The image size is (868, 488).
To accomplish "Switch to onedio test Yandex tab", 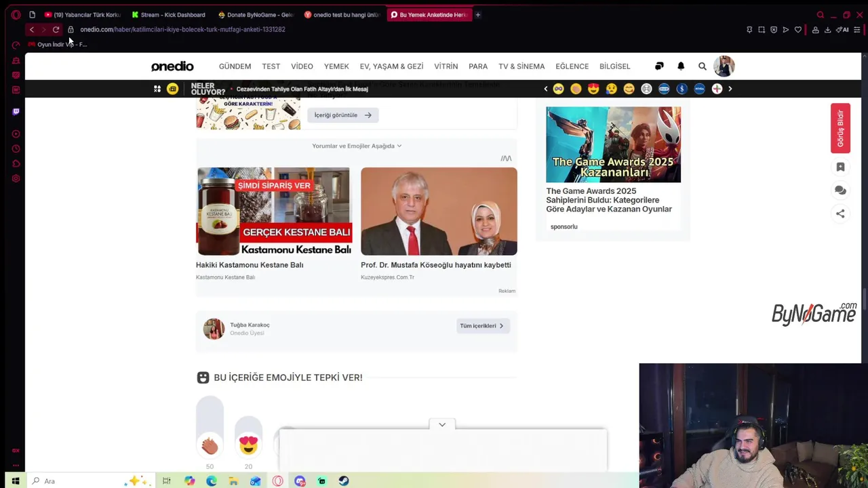I will click(342, 14).
